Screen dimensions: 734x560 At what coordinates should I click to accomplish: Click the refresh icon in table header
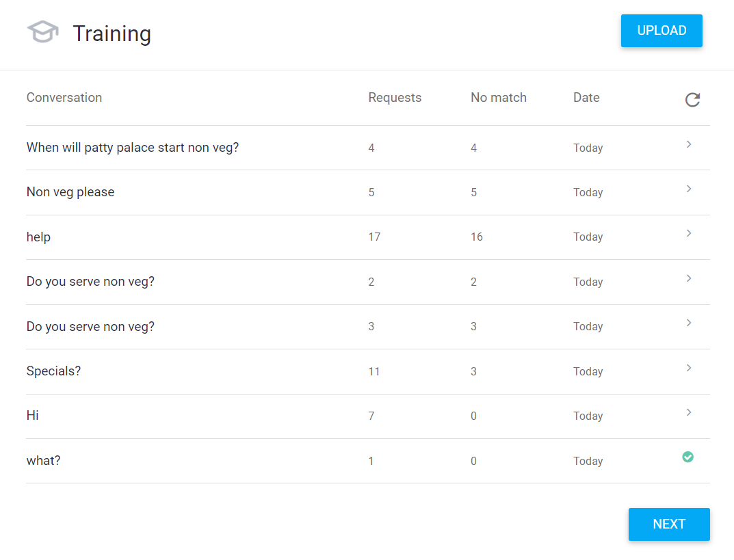click(x=692, y=100)
